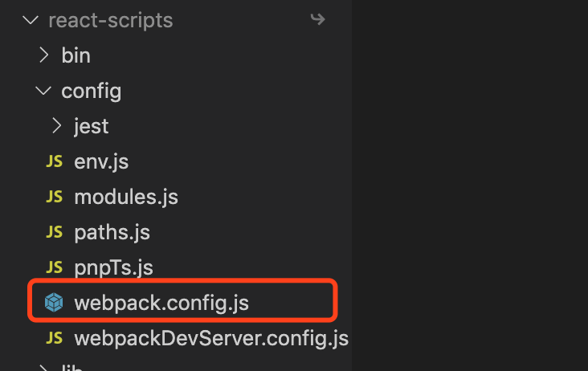Open the env.js file
Image resolution: width=588 pixels, height=371 pixels.
pyautogui.click(x=101, y=161)
